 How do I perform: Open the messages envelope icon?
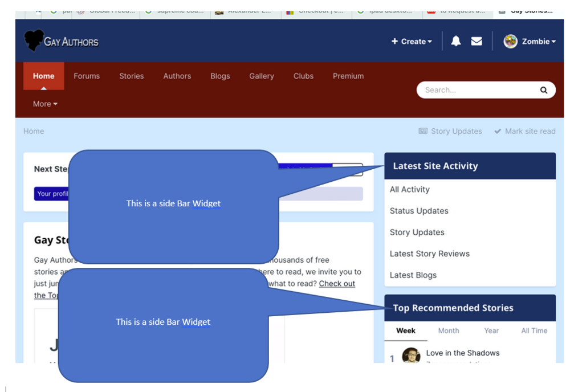477,41
